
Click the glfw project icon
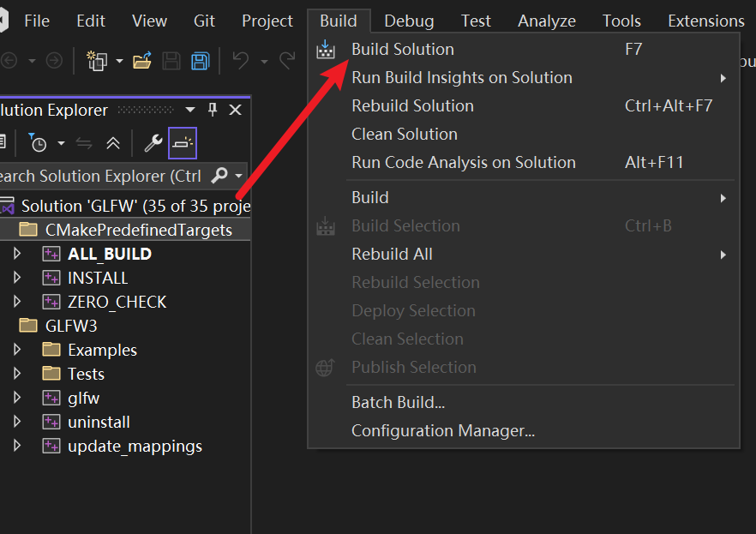pyautogui.click(x=51, y=398)
